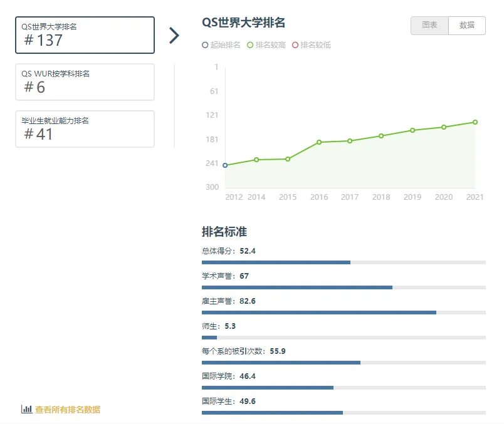504x424 pixels.
Task: Open the QS WUR按学科排名 #6 card
Action: [85, 82]
